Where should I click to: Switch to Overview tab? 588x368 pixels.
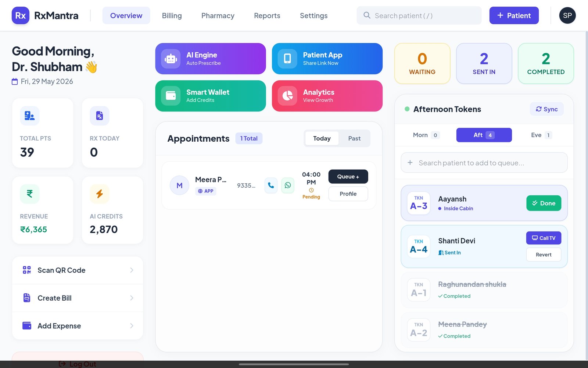click(126, 15)
